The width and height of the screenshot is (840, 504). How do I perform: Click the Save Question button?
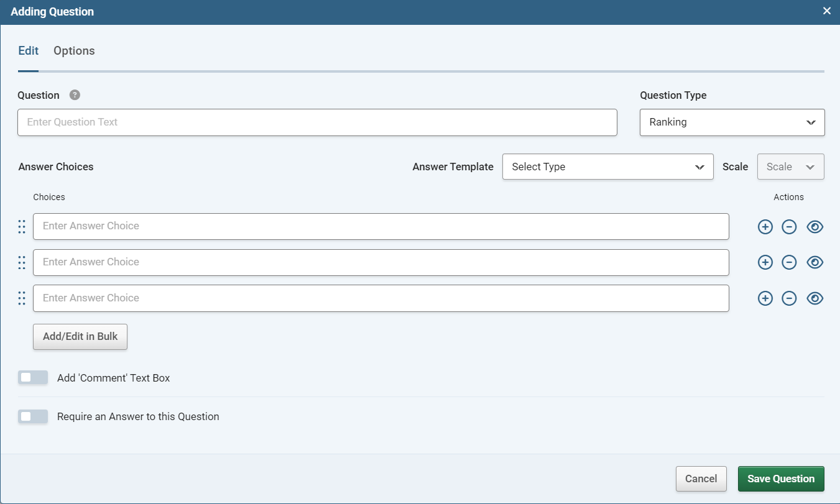[781, 479]
